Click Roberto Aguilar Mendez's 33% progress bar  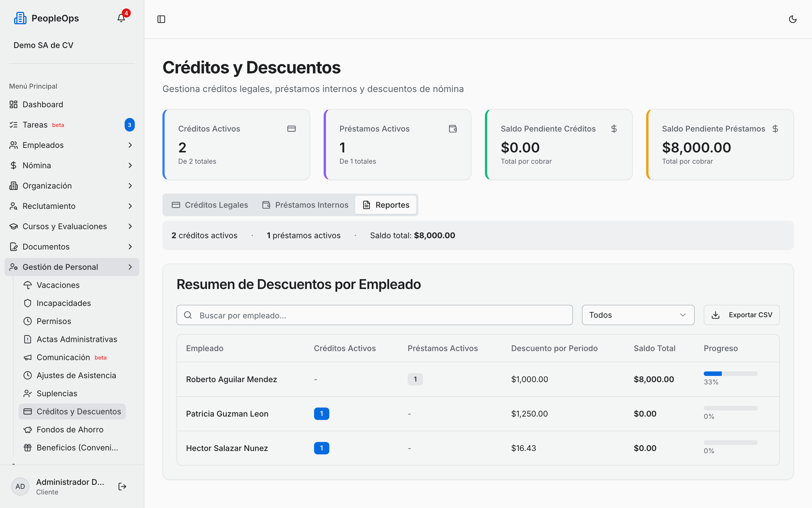731,374
